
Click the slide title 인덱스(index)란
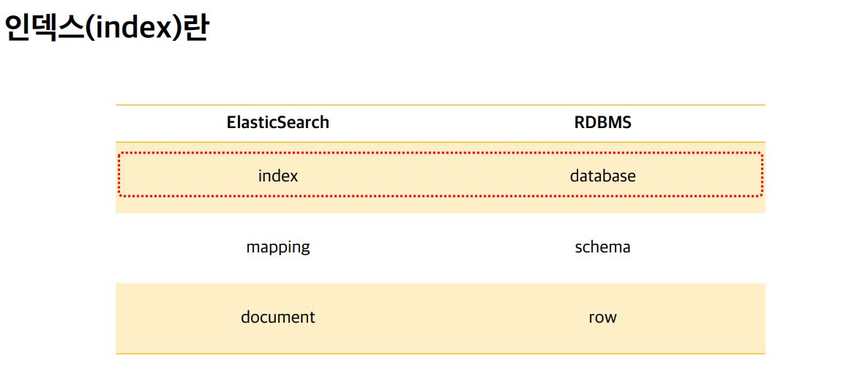tap(106, 29)
